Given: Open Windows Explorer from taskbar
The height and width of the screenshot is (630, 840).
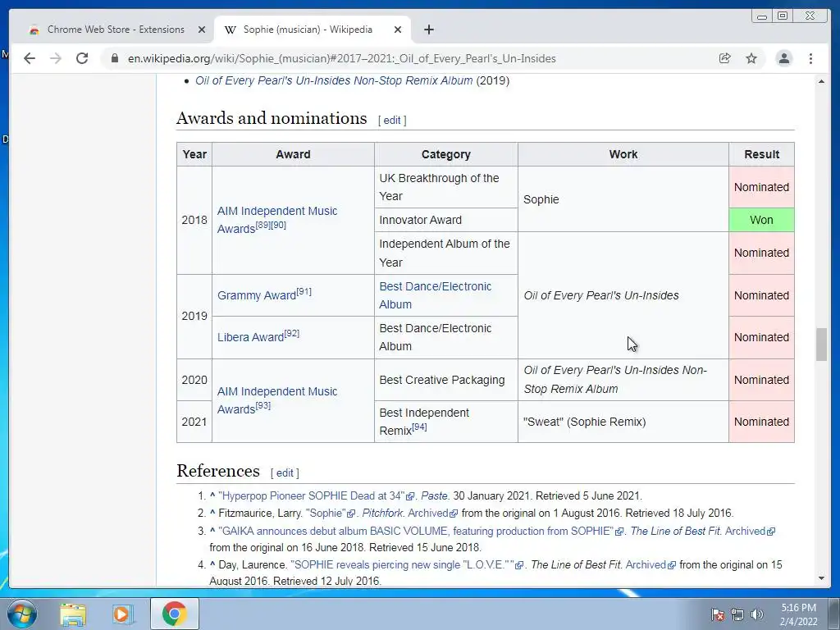Looking at the screenshot, I should point(73,614).
